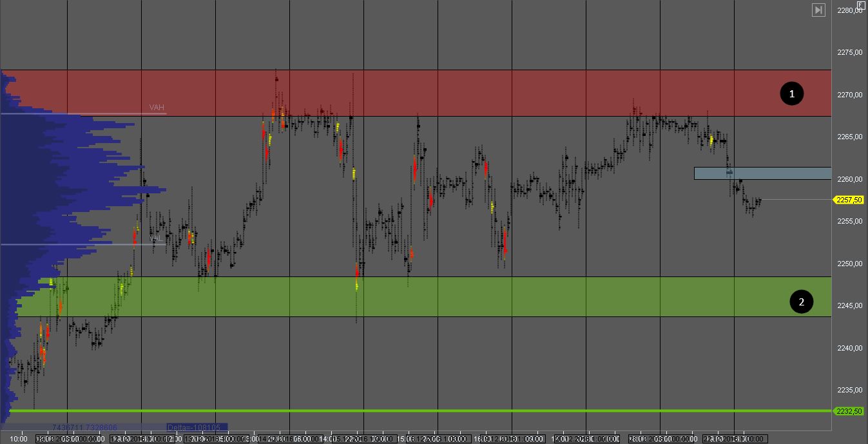The image size is (868, 444).
Task: Click the thin gray current price line
Action: coord(796,200)
